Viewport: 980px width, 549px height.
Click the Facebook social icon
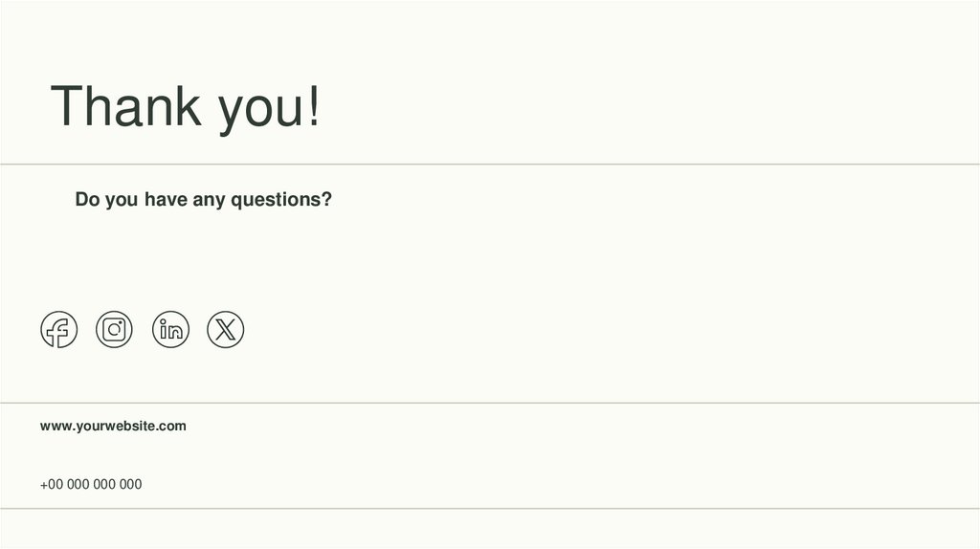click(x=58, y=330)
